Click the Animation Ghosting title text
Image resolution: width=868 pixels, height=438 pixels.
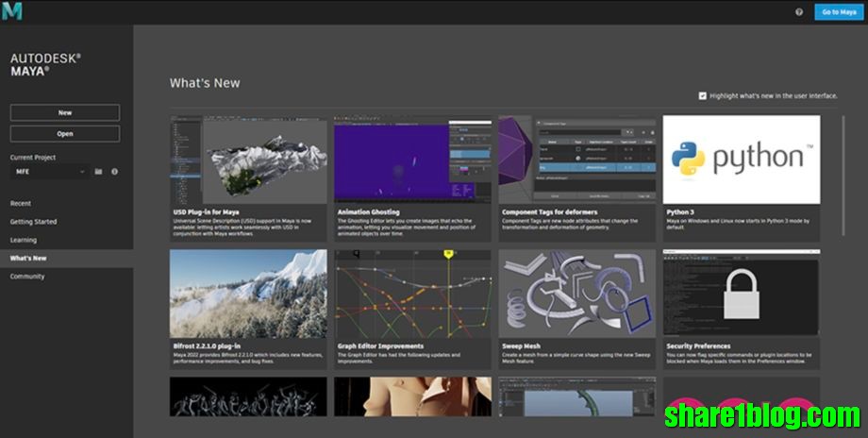[x=368, y=212]
